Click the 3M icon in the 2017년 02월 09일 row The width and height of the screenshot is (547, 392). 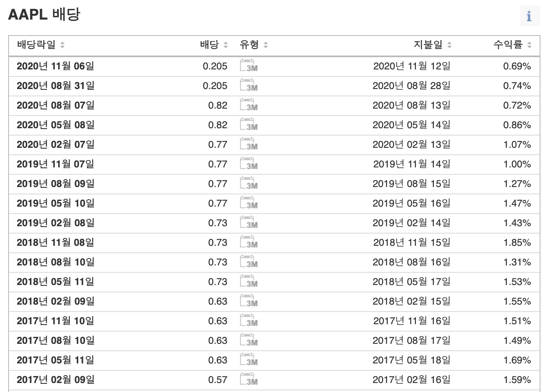[248, 380]
